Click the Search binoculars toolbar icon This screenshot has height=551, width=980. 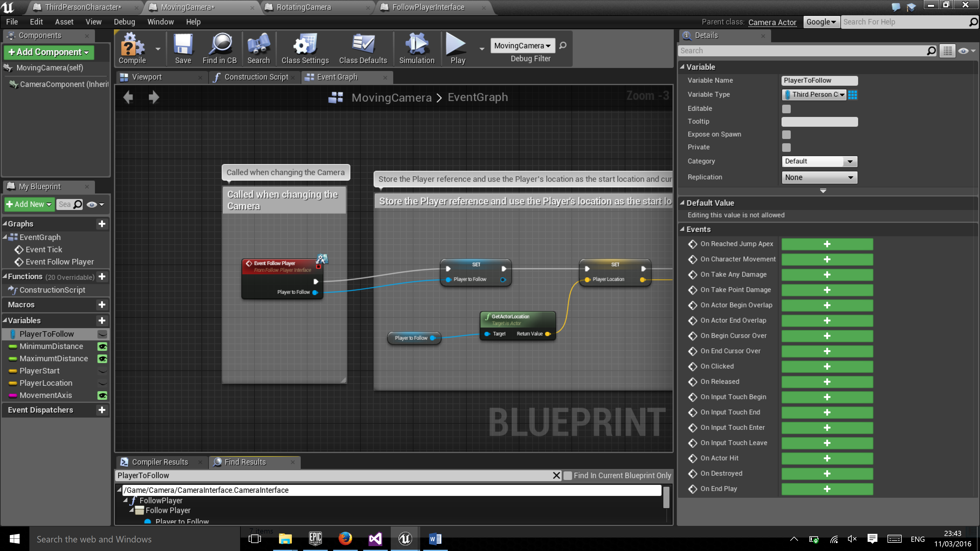(x=258, y=48)
